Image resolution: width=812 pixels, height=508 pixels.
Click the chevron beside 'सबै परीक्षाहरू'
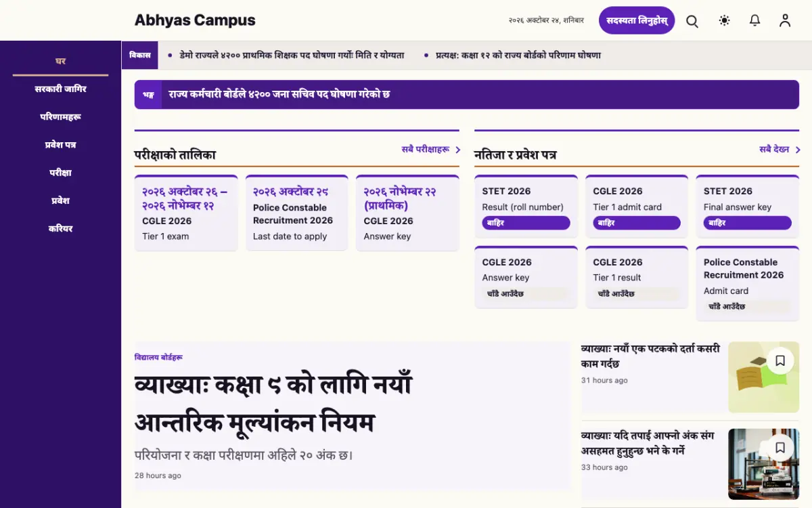[x=458, y=150]
